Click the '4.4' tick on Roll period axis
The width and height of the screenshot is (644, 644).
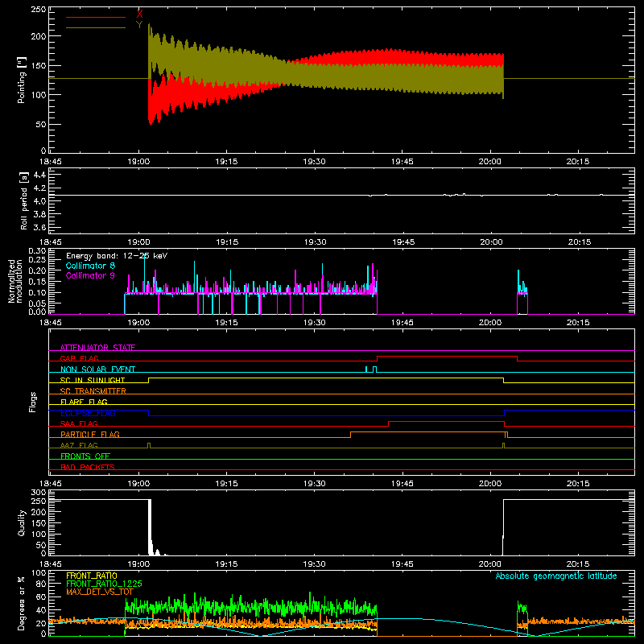pos(39,175)
